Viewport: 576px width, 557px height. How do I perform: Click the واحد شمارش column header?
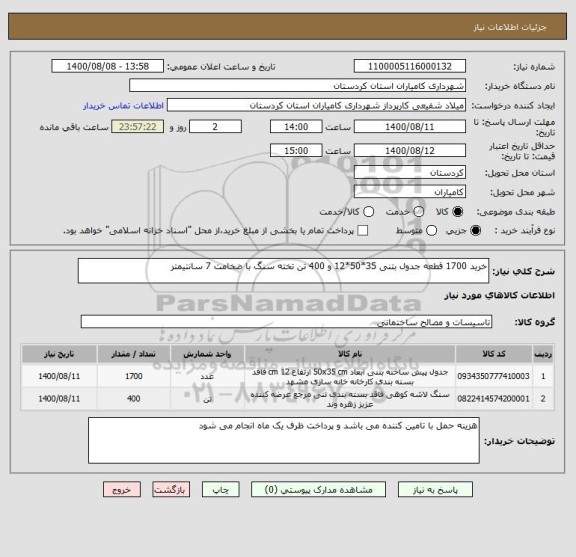[x=207, y=354]
